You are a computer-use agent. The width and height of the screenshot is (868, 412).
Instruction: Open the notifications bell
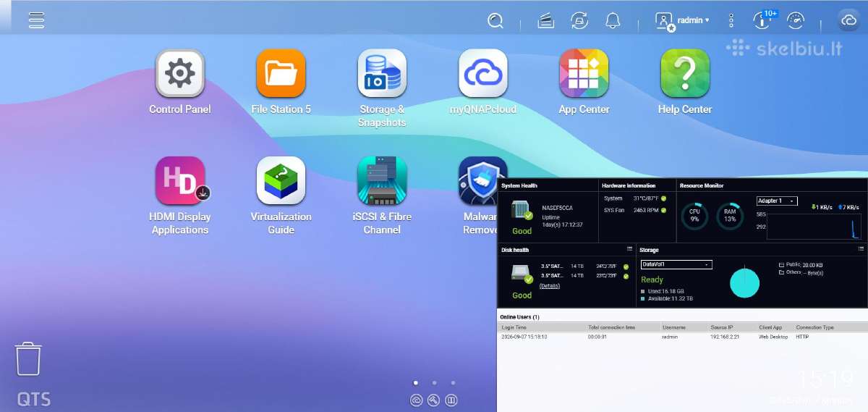pyautogui.click(x=613, y=20)
